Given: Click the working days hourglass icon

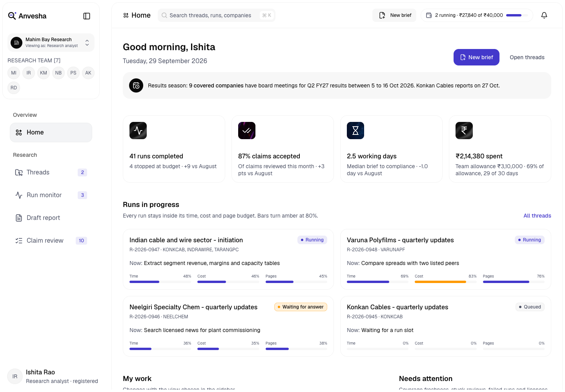Looking at the screenshot, I should pyautogui.click(x=355, y=131).
